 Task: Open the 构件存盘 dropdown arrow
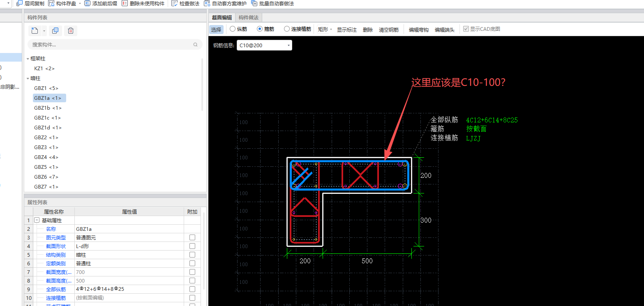coord(80,4)
